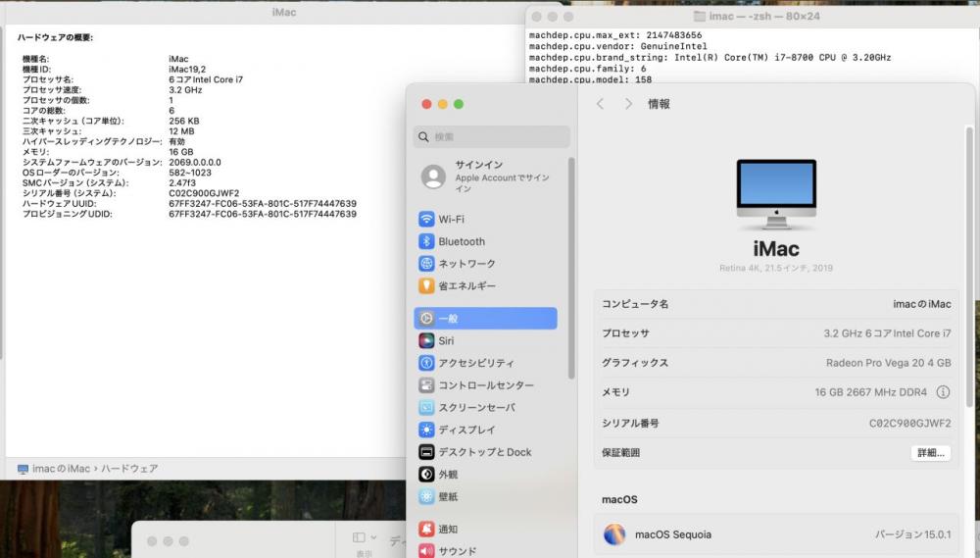Open 壁紙 settings
The image size is (980, 558).
(447, 496)
